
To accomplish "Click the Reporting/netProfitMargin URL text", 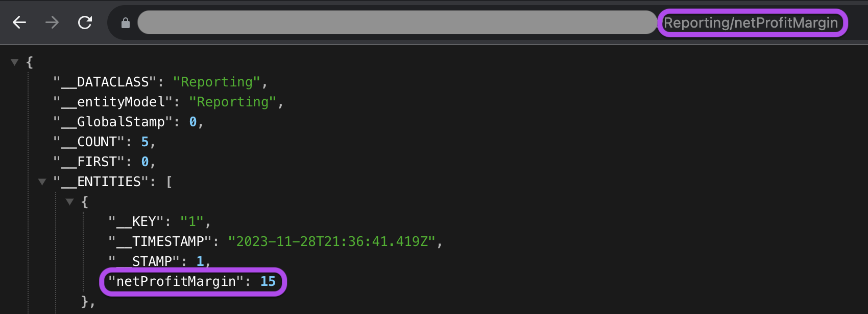I will 751,23.
